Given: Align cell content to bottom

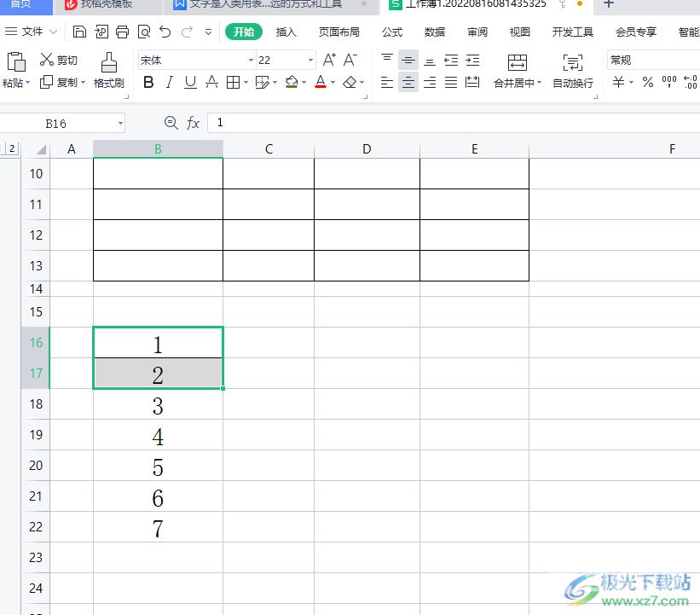Looking at the screenshot, I should 430,60.
